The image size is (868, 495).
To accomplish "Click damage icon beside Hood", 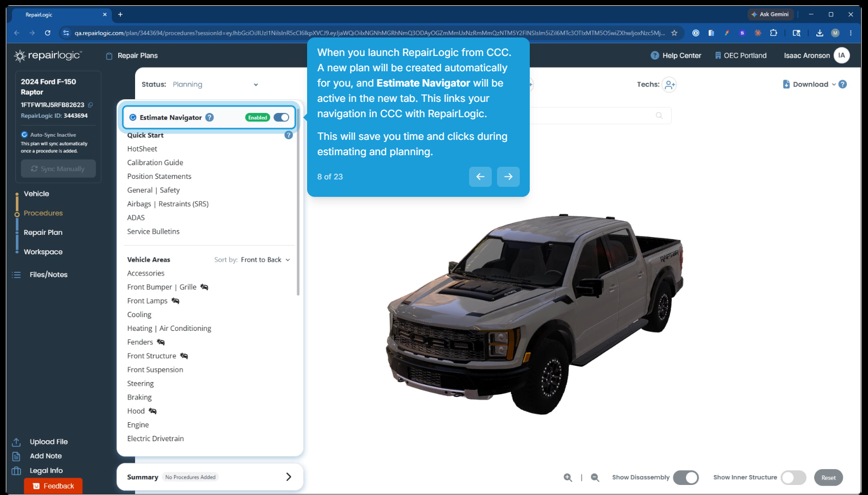I will (152, 411).
